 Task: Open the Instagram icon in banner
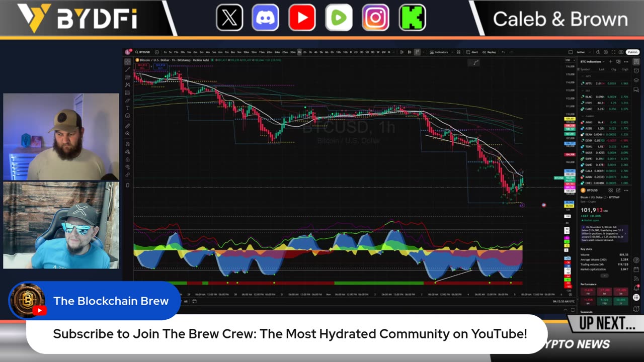click(x=375, y=18)
